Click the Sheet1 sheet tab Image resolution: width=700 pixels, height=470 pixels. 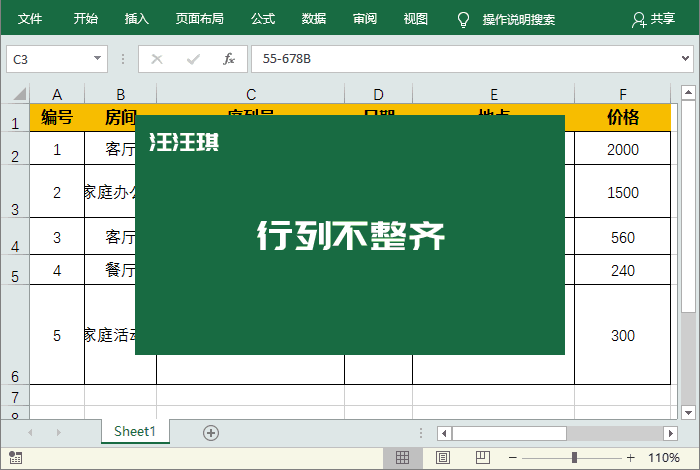135,431
